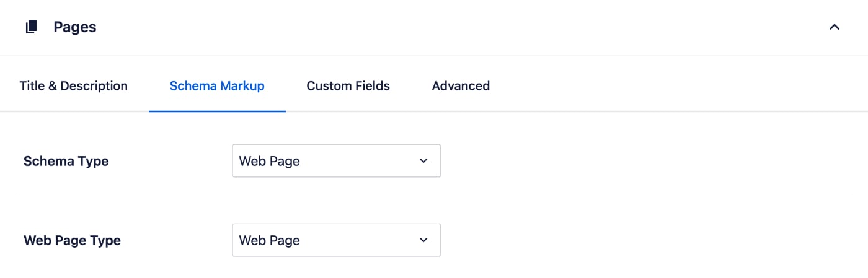Screen dimensions: 868x278
Task: Open the Web Page Type dropdown
Action: click(x=336, y=240)
